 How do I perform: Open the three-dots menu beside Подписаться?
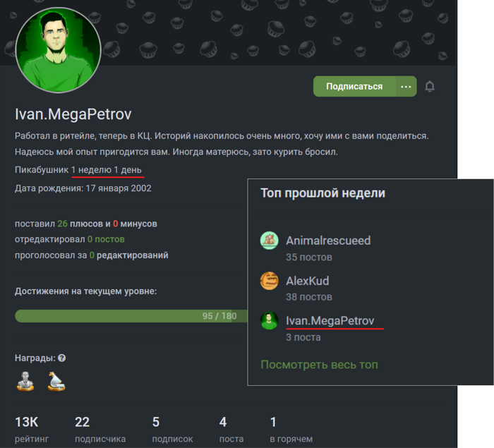click(406, 86)
